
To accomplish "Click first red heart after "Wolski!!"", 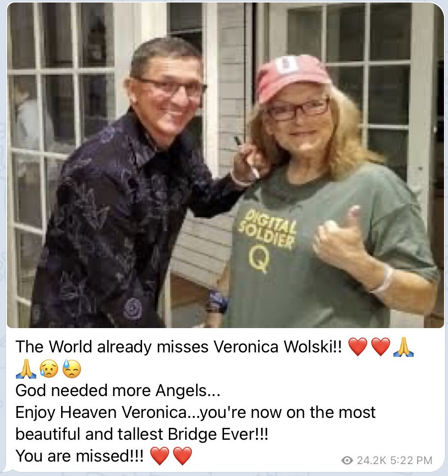I will pyautogui.click(x=358, y=346).
